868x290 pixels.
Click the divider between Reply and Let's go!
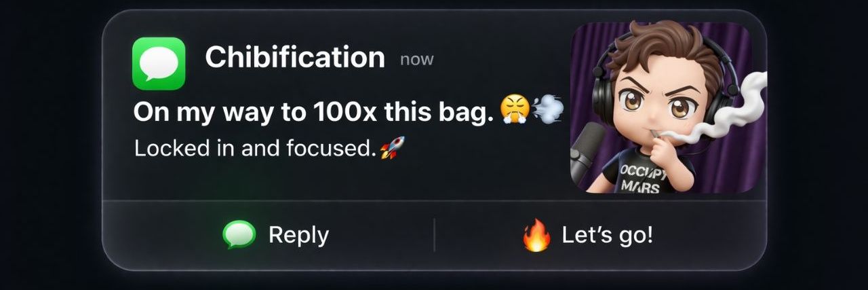click(434, 235)
